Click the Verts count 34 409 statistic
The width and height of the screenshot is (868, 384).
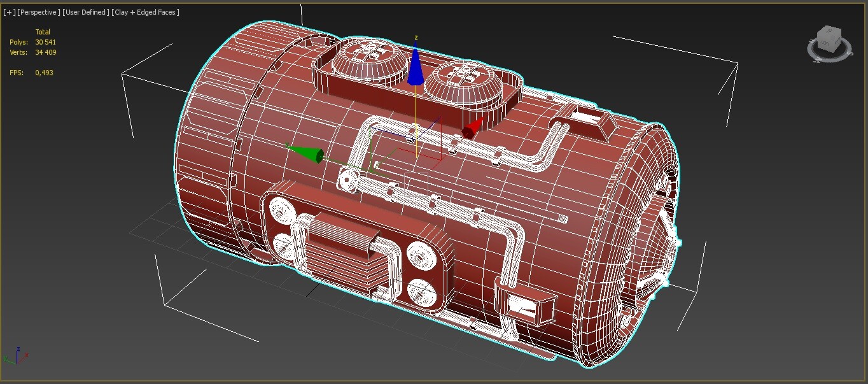46,52
